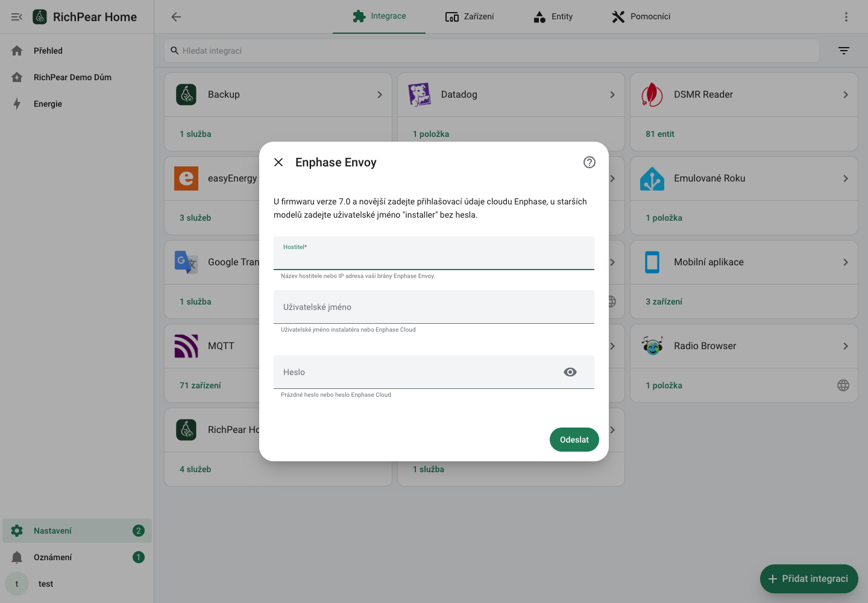Open the integrations filter icon

[844, 51]
